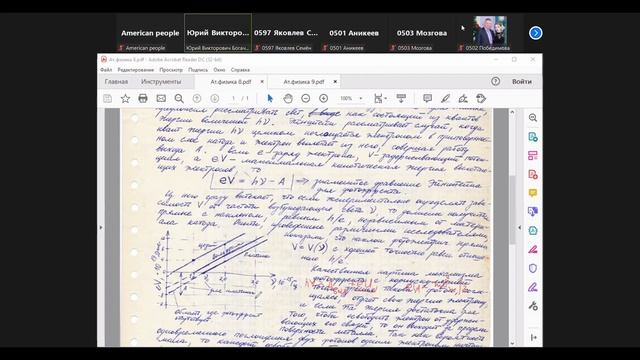This screenshot has width=640, height=360.
Task: Click the Войти sign-in button
Action: (522, 82)
